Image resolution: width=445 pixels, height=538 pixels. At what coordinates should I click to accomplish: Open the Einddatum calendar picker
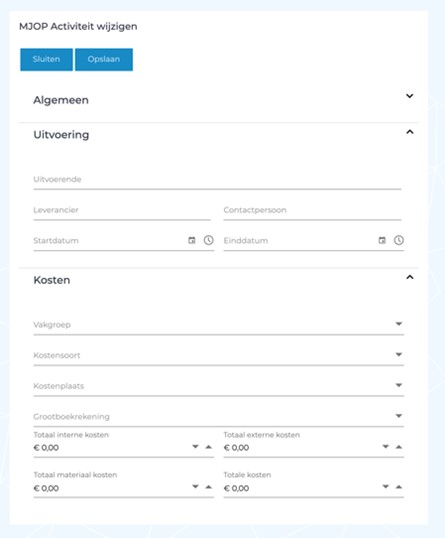382,240
